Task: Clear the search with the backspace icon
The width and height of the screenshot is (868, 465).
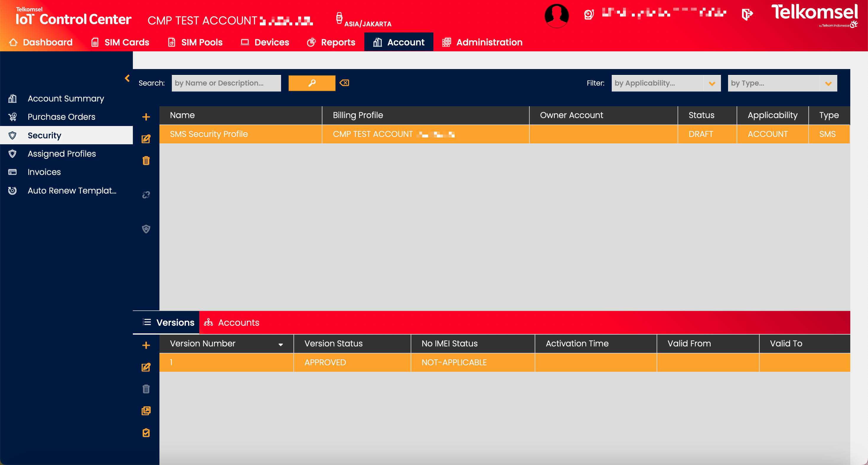Action: [x=344, y=83]
